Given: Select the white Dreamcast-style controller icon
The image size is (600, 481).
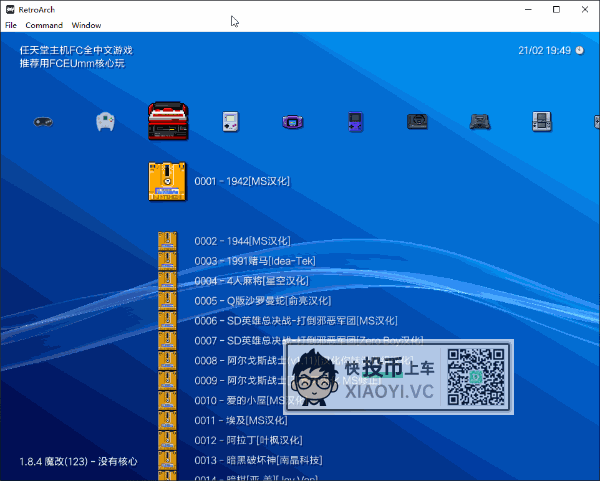Looking at the screenshot, I should [105, 122].
